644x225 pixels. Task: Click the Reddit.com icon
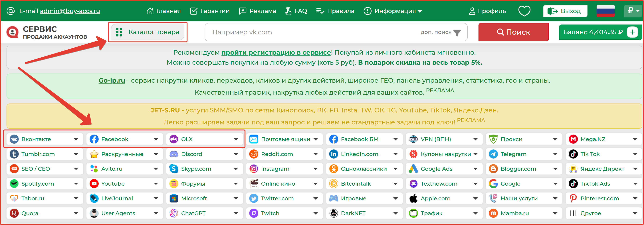tap(254, 154)
